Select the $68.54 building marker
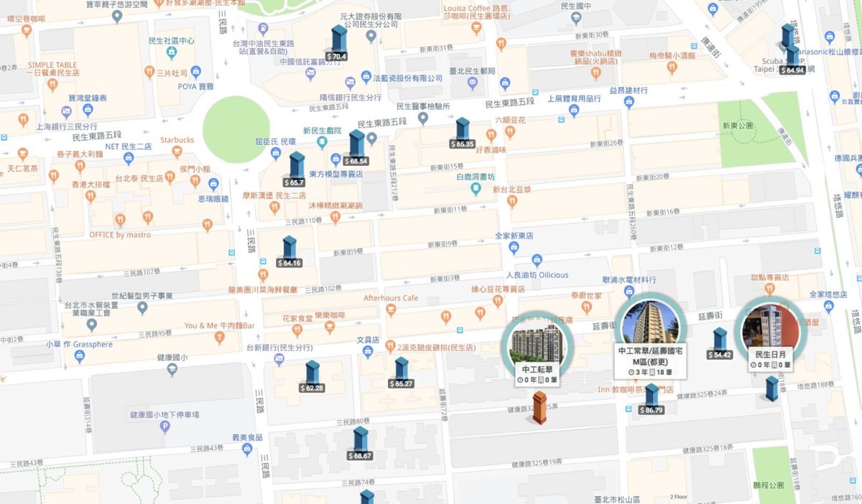862x504 pixels. tap(356, 149)
